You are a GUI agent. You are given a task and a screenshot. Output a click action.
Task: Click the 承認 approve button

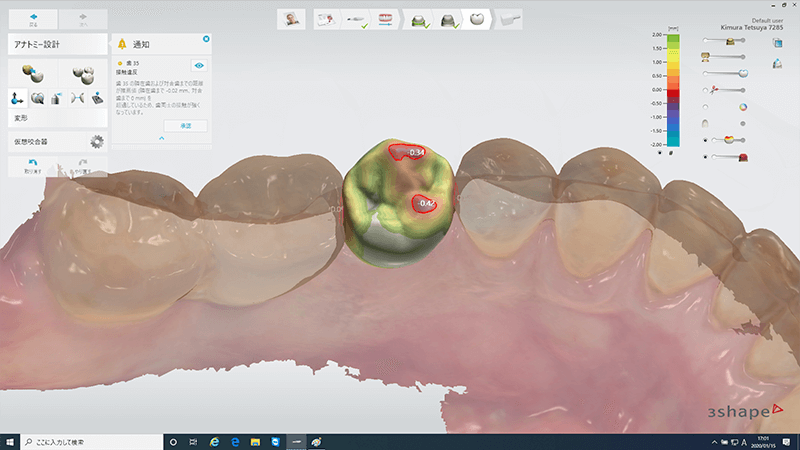pyautogui.click(x=185, y=125)
